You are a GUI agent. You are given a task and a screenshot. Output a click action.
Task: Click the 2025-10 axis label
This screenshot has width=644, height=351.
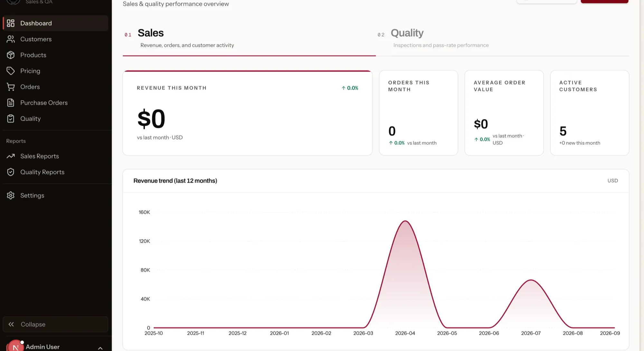(154, 333)
